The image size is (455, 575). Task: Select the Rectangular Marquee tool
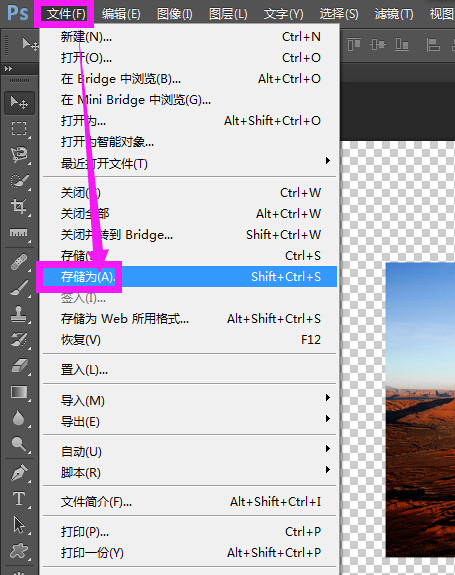click(19, 129)
